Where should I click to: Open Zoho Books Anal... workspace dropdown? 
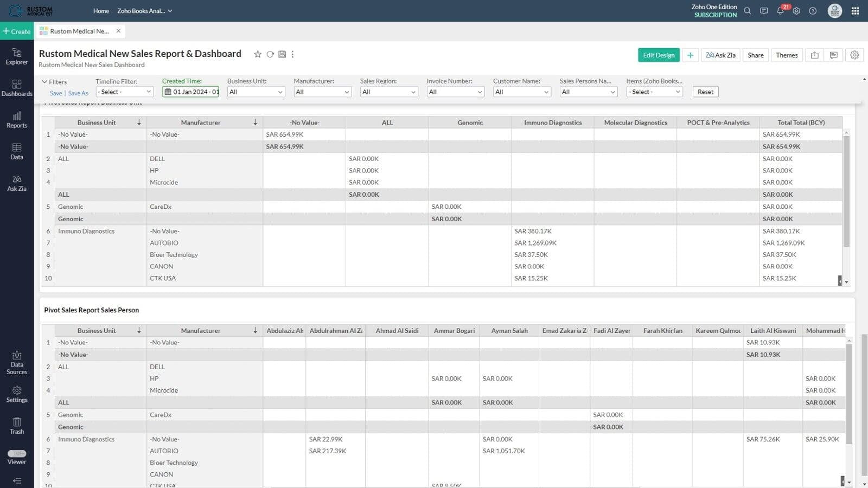tap(144, 11)
